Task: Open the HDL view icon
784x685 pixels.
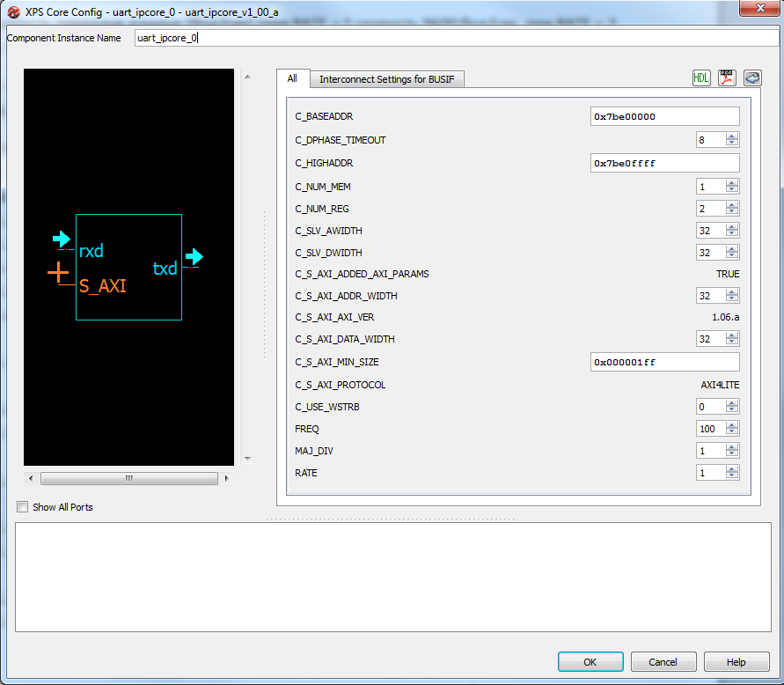Action: pos(701,78)
